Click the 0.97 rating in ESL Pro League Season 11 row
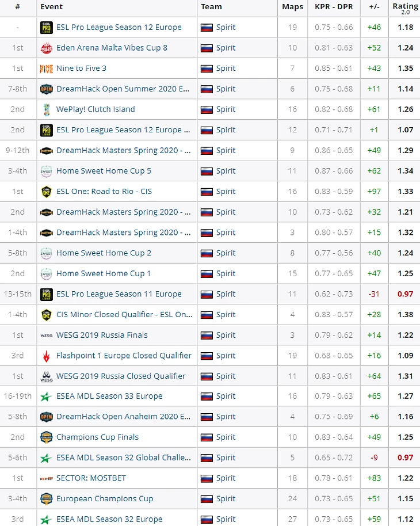420x526 pixels. [405, 294]
